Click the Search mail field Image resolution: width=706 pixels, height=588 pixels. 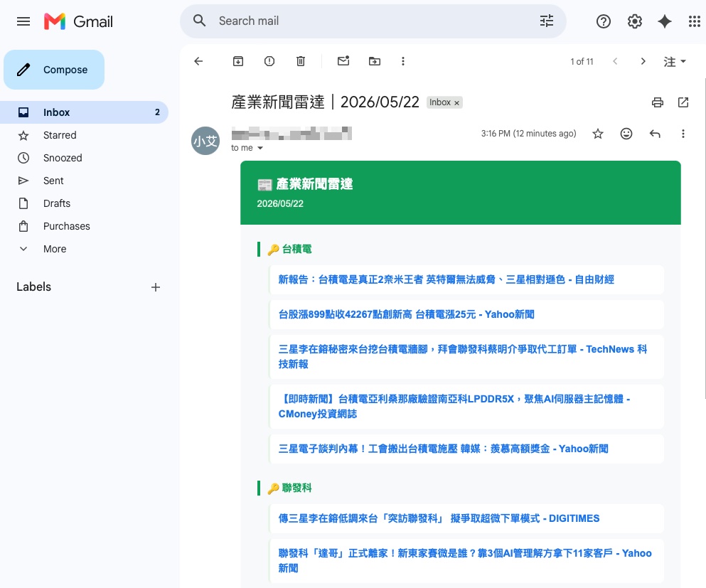pyautogui.click(x=374, y=21)
